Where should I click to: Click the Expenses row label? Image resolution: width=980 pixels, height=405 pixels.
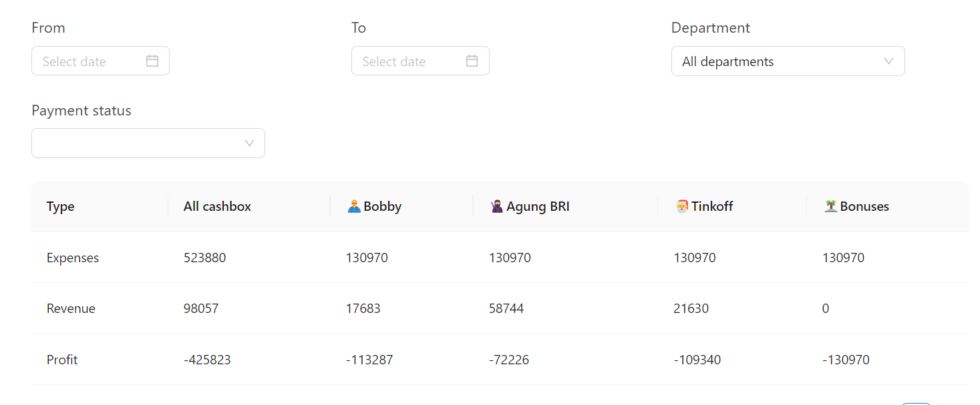coord(73,258)
